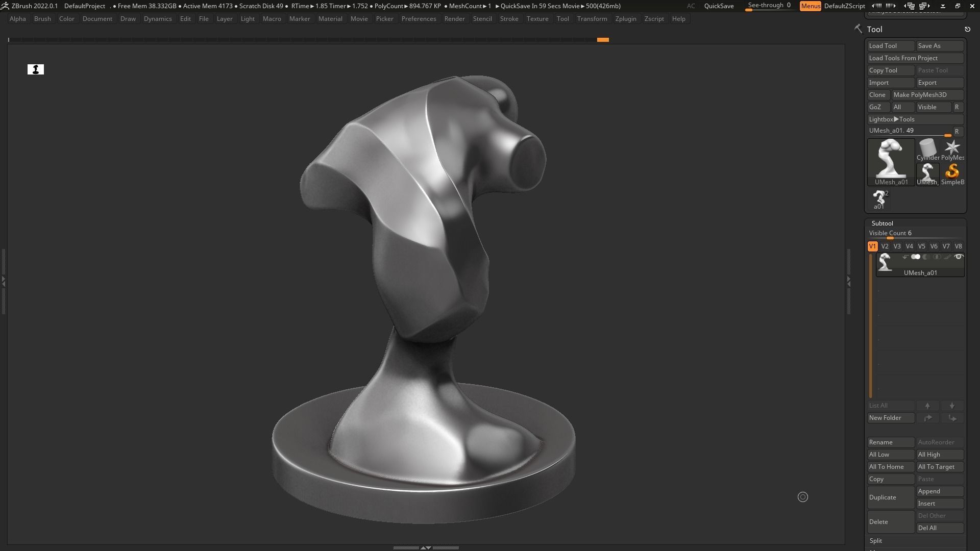The height and width of the screenshot is (551, 980).
Task: Select the SimpleBrush golden S tool
Action: [x=952, y=174]
